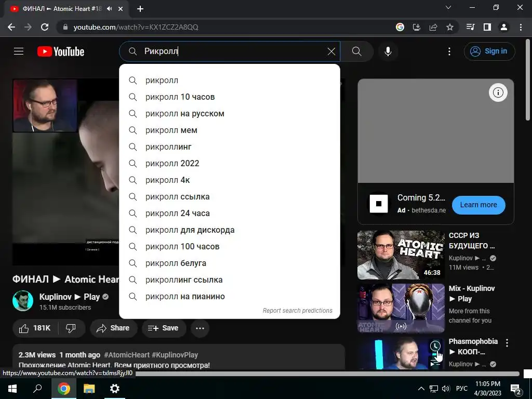Choose the suggestion 'рикролл 10 часов'
Image resolution: width=532 pixels, height=399 pixels.
[x=230, y=97]
